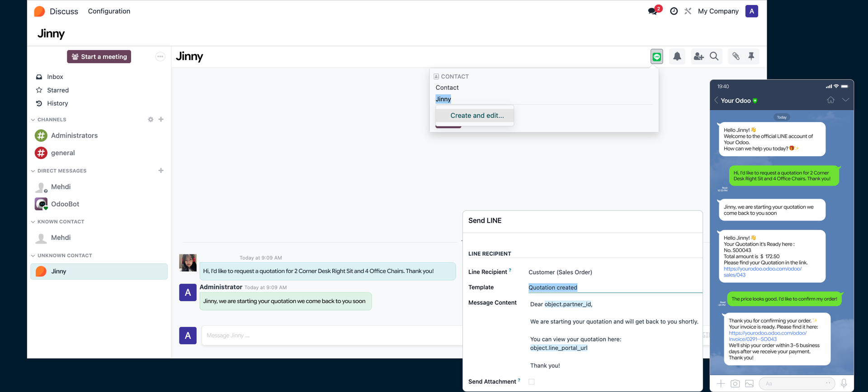
Task: Open the photo gallery icon in LINE
Action: 749,383
